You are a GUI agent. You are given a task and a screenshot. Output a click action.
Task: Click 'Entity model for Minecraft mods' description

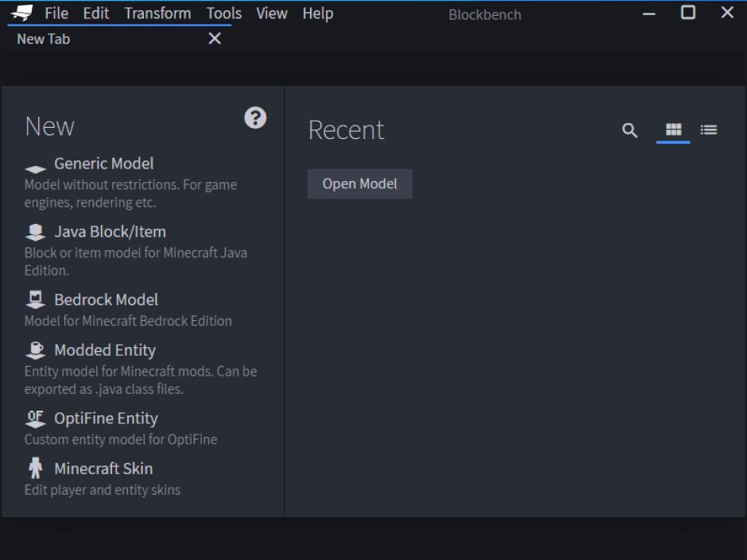141,380
